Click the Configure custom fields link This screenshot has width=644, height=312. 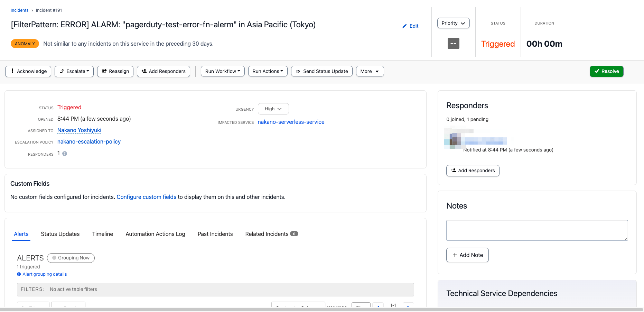coord(146,197)
